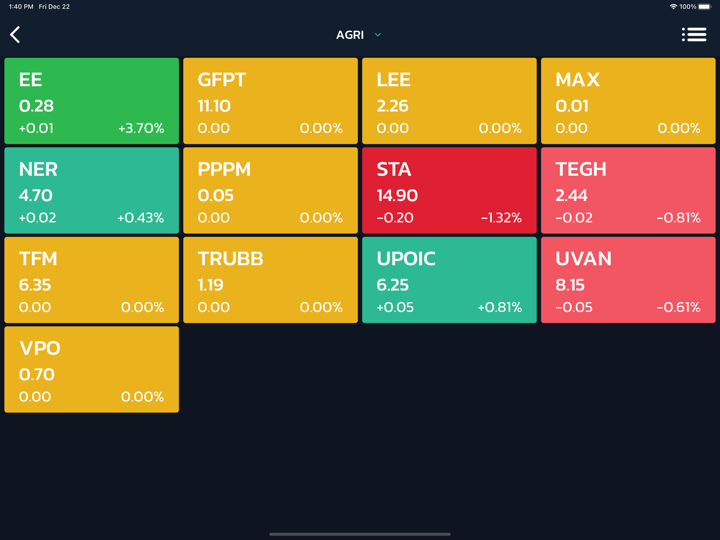The width and height of the screenshot is (720, 540).
Task: Select the GFPT stock tile
Action: coord(270,101)
